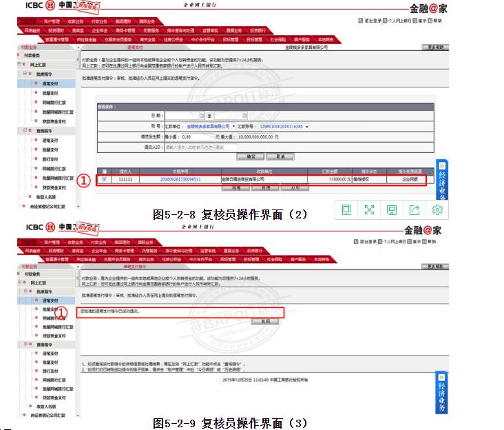Click the 确定 confirm query button
This screenshot has height=430, width=504.
coord(251,156)
